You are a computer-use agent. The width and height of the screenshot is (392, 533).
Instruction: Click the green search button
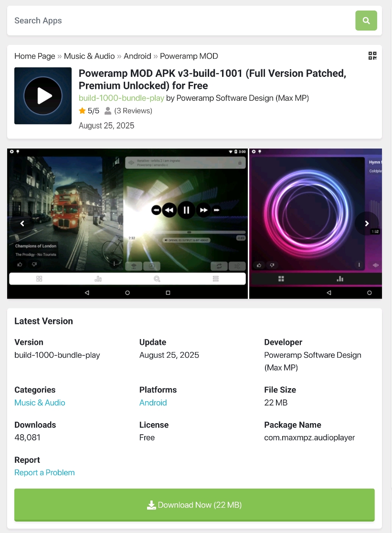click(366, 21)
